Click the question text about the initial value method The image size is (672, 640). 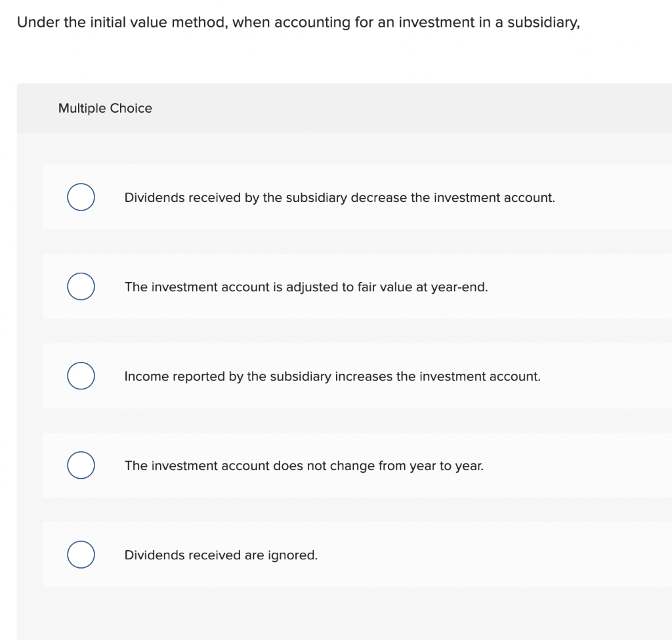(x=298, y=22)
